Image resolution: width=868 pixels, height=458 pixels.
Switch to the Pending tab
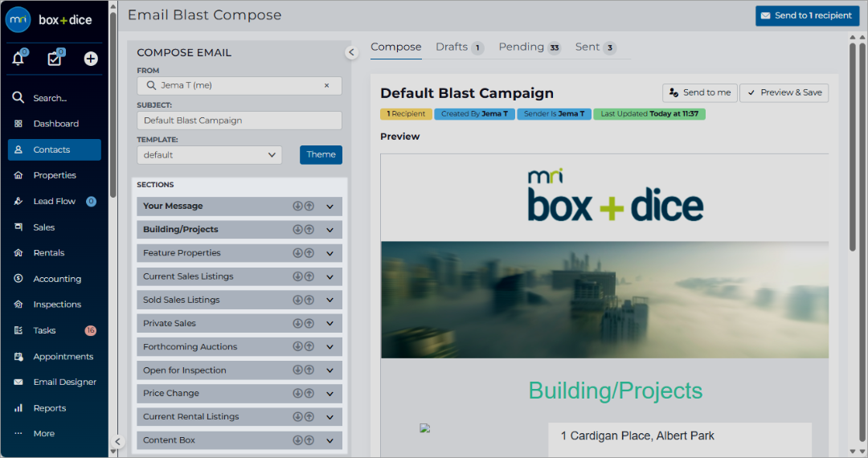tap(530, 47)
